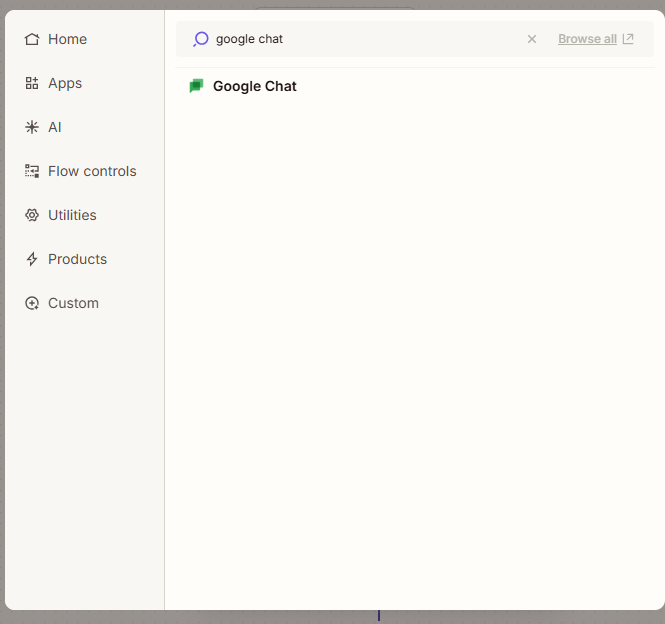Image resolution: width=665 pixels, height=624 pixels.
Task: Click the purple search magnifier icon
Action: (x=201, y=39)
